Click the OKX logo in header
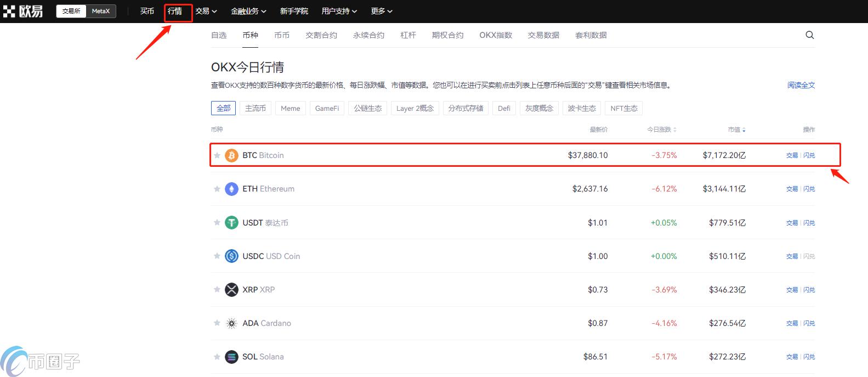Screen dimensions: 868x377 coord(23,11)
